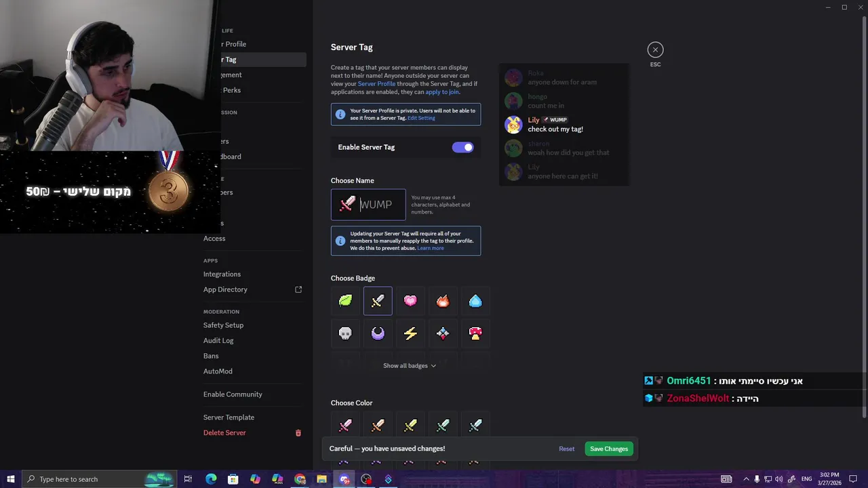Open the notification center icon
This screenshot has height=488, width=868.
coord(853,479)
